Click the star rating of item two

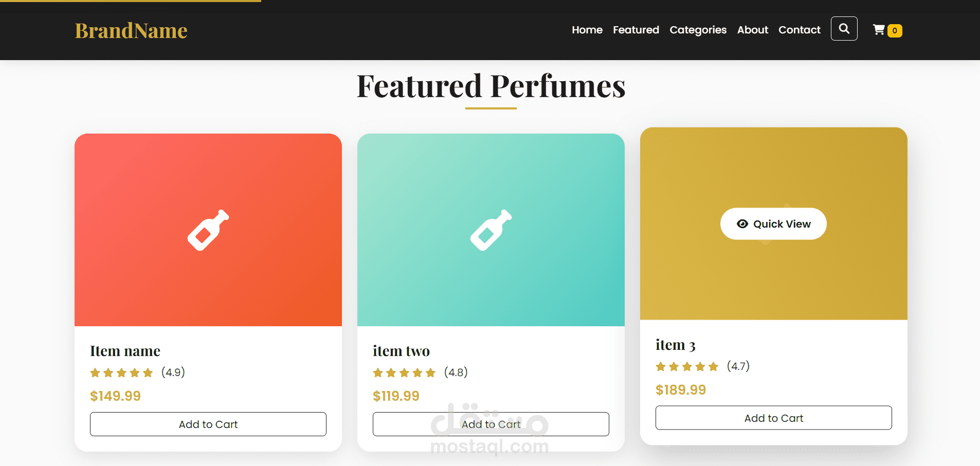tap(404, 372)
